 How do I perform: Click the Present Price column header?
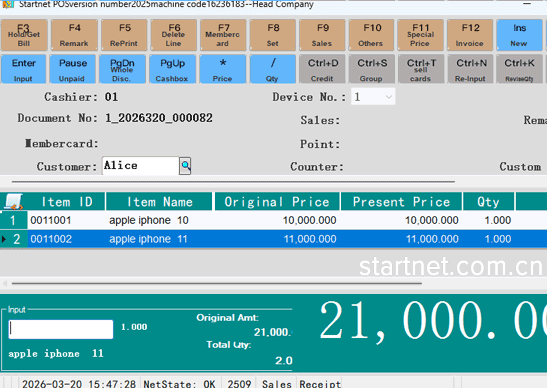click(401, 202)
